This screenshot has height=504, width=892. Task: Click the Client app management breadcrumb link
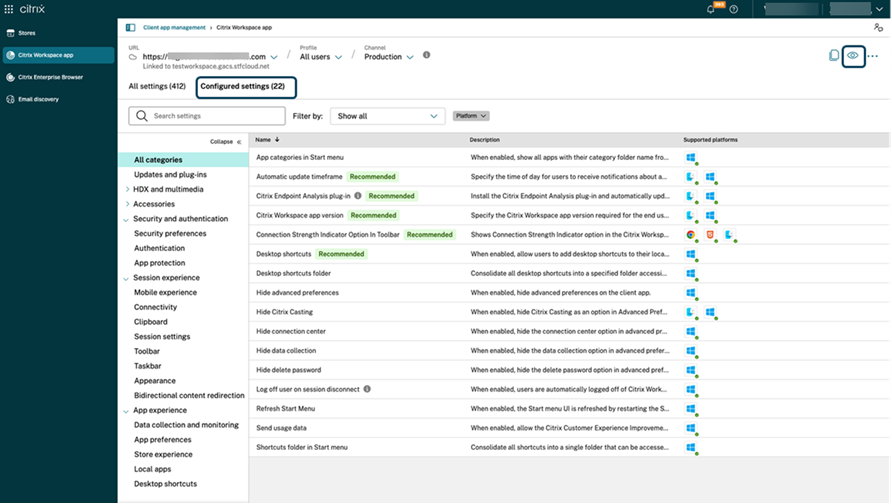[x=174, y=28]
